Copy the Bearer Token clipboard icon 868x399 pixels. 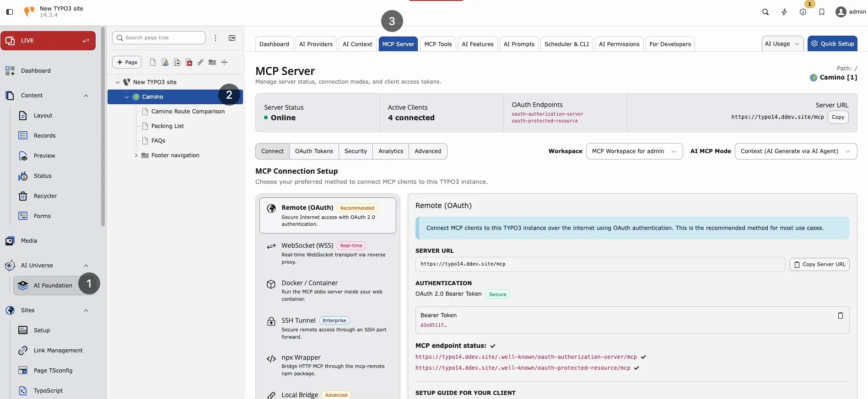(840, 315)
